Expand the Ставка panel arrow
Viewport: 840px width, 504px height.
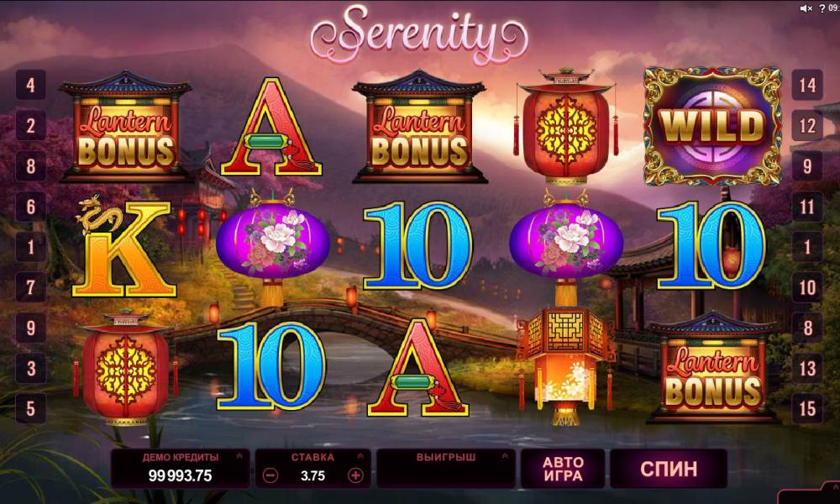pos(360,456)
